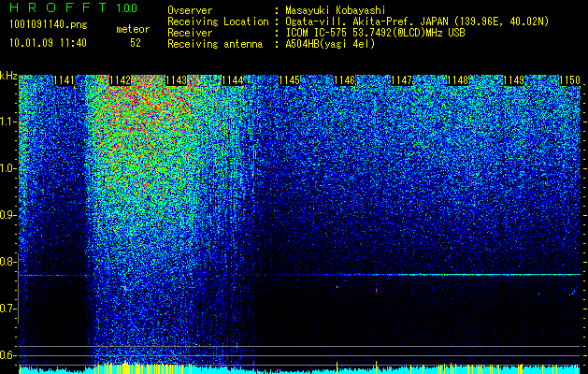Click the ICOM IC-575 receiver text
This screenshot has width=588, height=374.
(376, 33)
